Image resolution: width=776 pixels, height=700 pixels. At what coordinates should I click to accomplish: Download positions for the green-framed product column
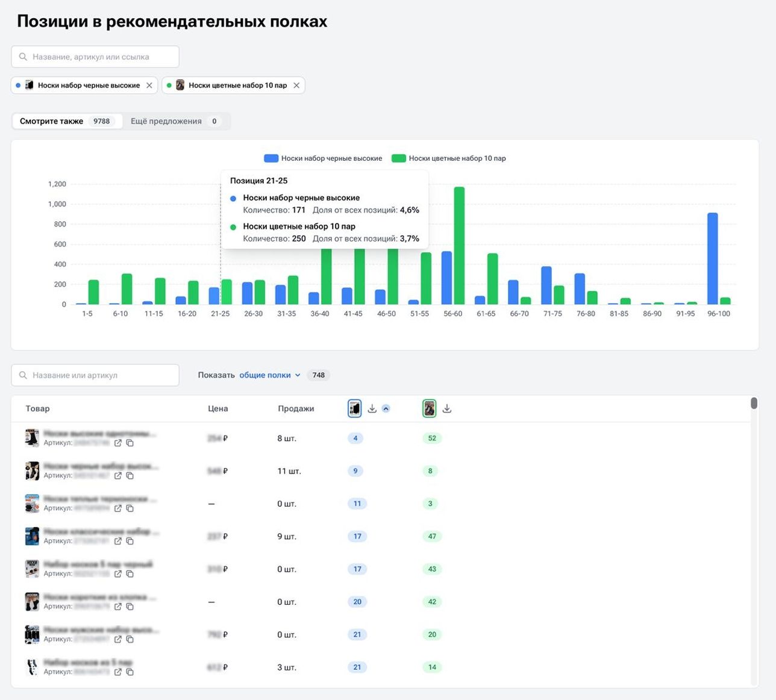pos(447,408)
